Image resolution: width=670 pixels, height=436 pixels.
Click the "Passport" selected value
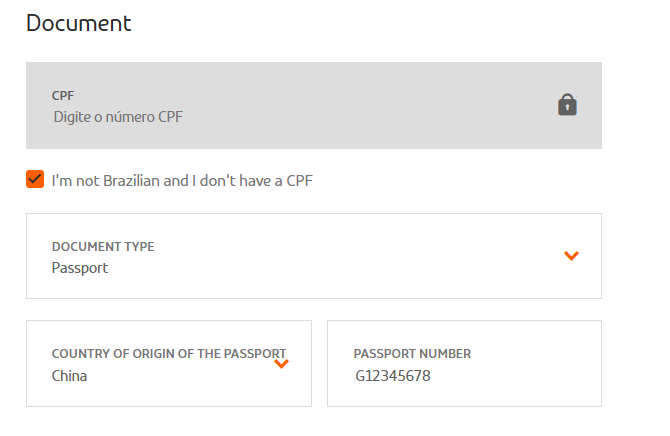coord(80,268)
